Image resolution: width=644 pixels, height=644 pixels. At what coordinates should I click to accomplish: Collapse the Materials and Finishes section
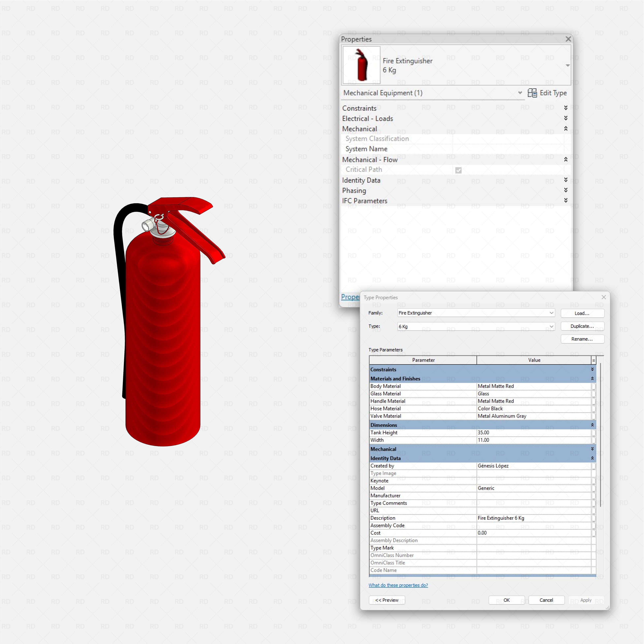592,379
